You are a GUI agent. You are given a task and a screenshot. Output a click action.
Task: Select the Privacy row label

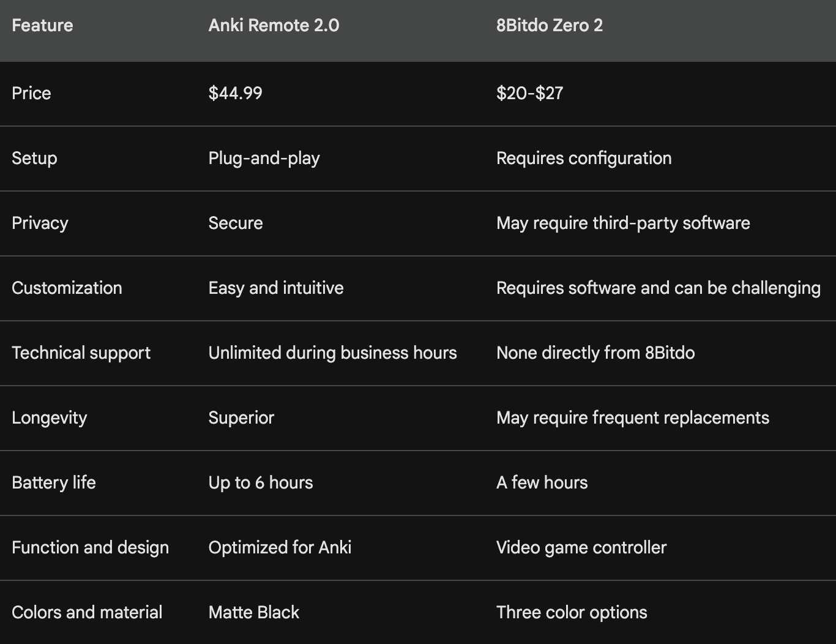click(x=40, y=223)
